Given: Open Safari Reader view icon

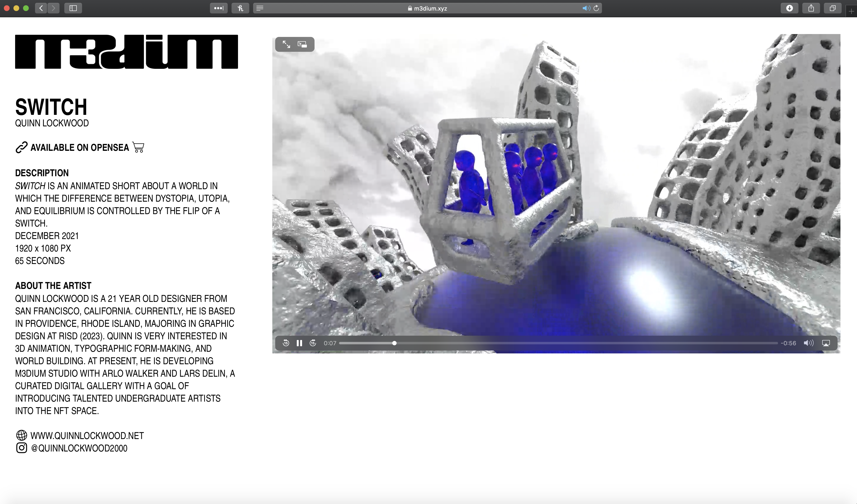Looking at the screenshot, I should (260, 8).
